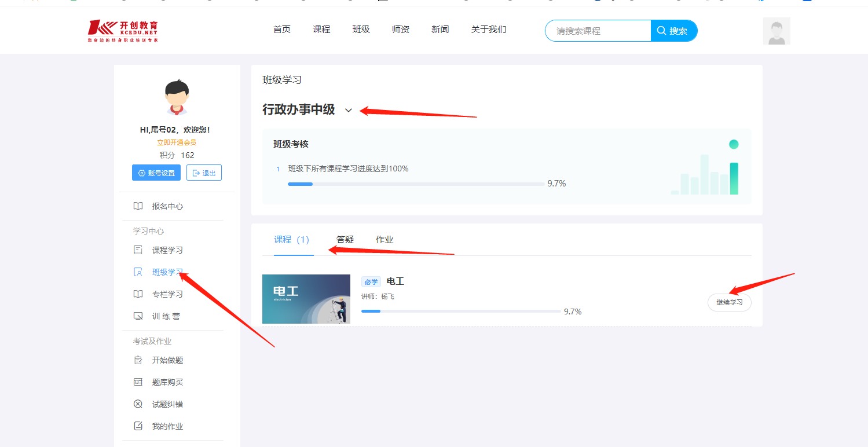Click the magnifier icon in search button
Image resolution: width=868 pixels, height=447 pixels.
(x=661, y=31)
